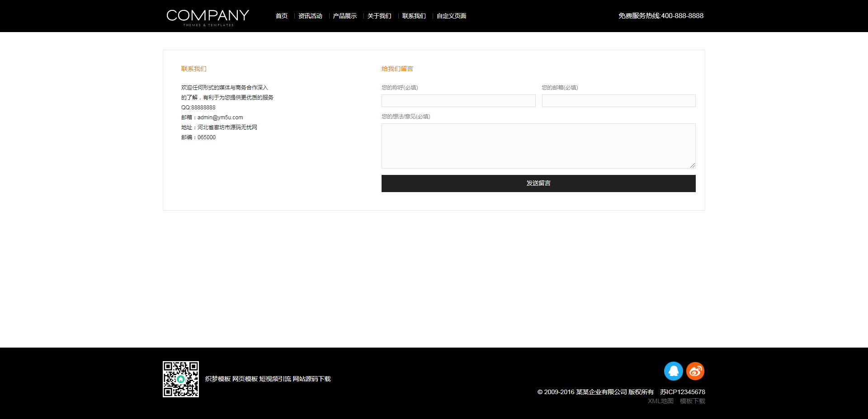This screenshot has width=868, height=419.
Task: Open the 网站源码下载 footer link
Action: (x=312, y=379)
